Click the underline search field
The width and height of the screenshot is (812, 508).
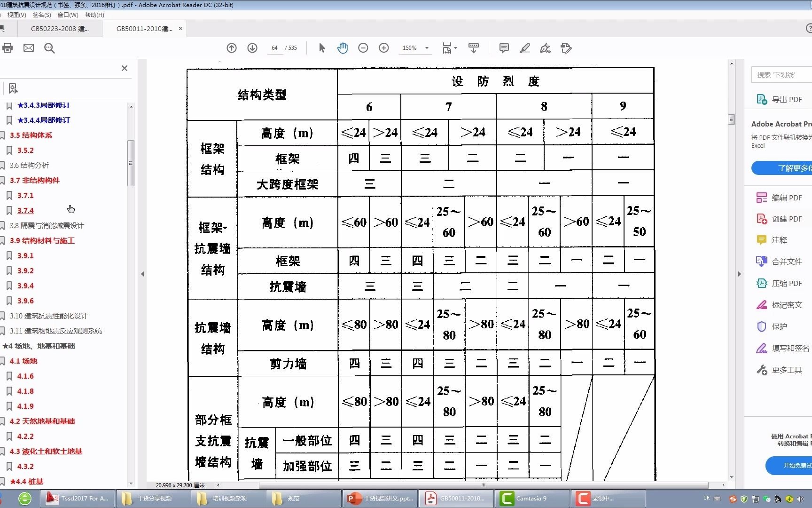click(782, 74)
